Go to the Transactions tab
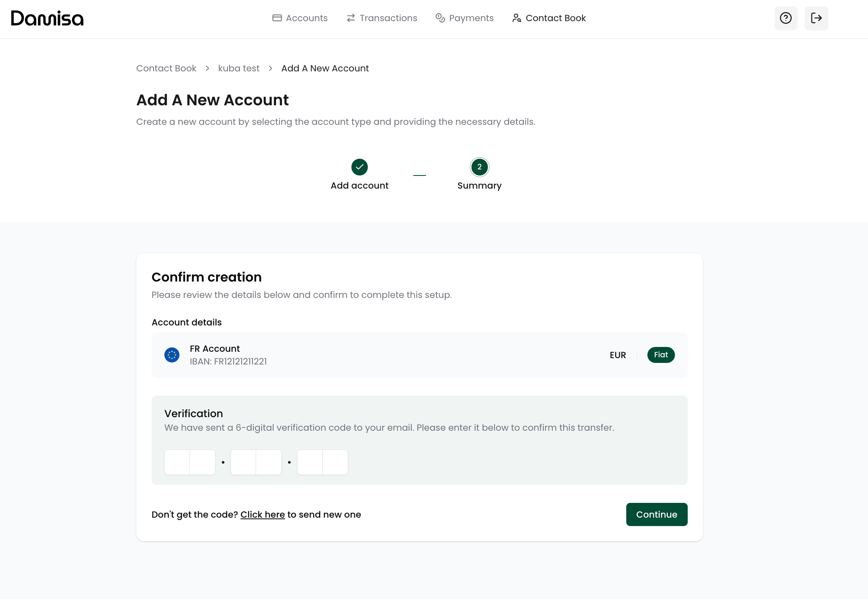This screenshot has height=599, width=868. click(382, 18)
